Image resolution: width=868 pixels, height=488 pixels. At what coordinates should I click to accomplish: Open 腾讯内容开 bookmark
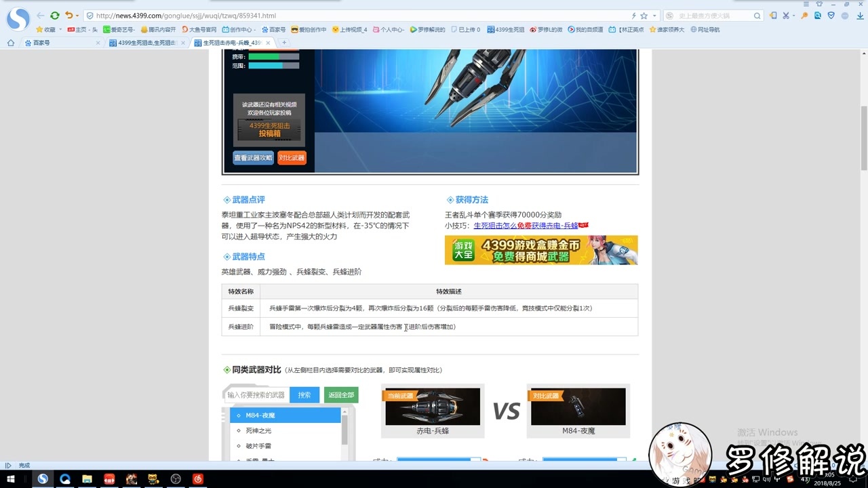click(158, 30)
